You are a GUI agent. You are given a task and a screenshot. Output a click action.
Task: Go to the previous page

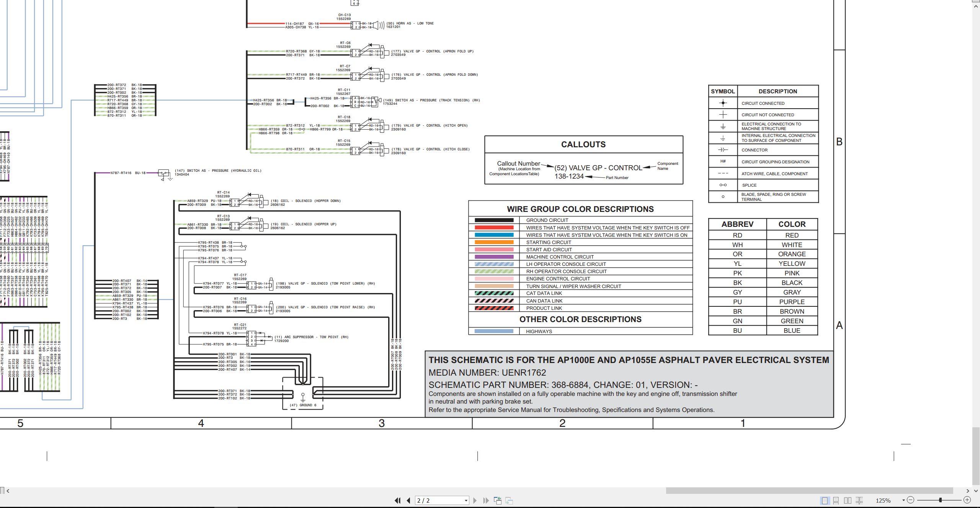(x=408, y=500)
